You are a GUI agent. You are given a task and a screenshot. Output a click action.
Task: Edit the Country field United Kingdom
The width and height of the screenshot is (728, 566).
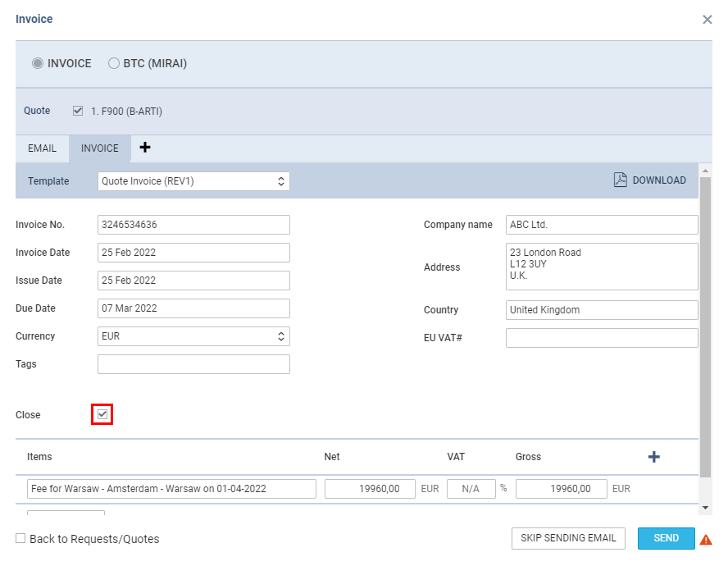click(602, 310)
